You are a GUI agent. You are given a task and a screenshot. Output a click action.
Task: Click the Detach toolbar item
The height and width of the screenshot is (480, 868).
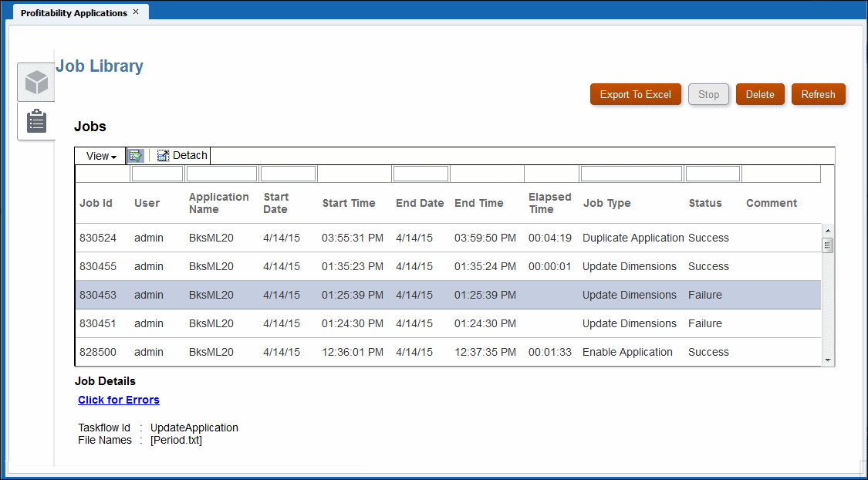182,155
